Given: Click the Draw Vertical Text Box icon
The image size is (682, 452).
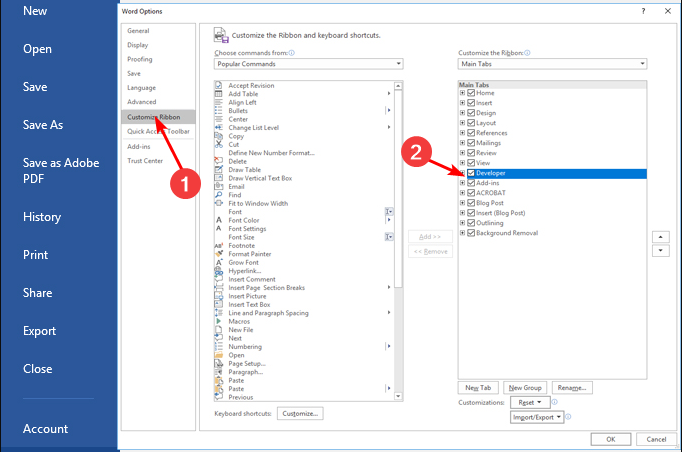Looking at the screenshot, I should coord(219,178).
